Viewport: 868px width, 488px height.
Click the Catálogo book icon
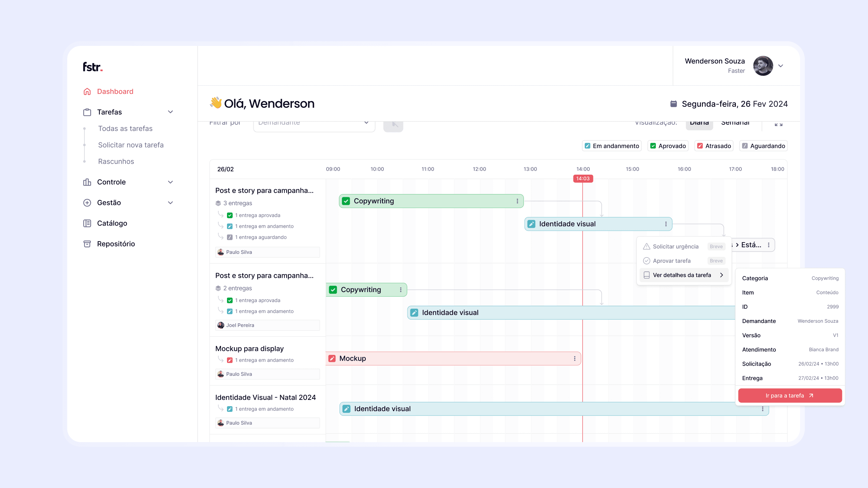tap(87, 223)
